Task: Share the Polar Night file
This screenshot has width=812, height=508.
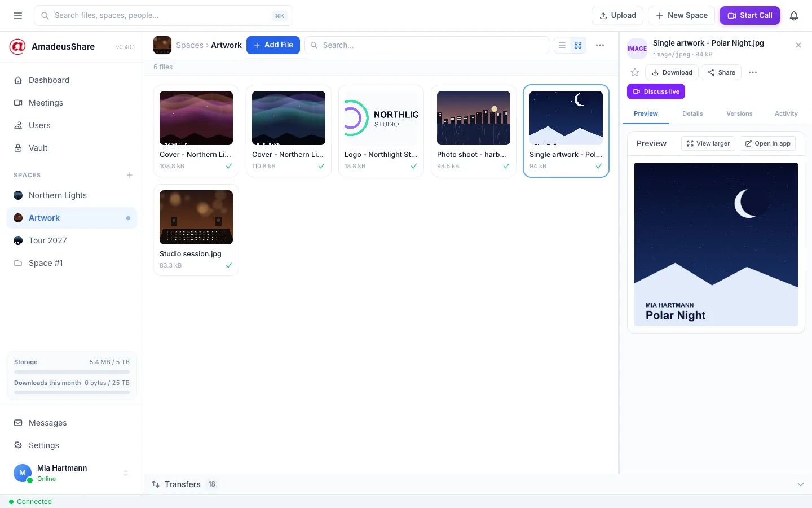Action: pos(721,72)
